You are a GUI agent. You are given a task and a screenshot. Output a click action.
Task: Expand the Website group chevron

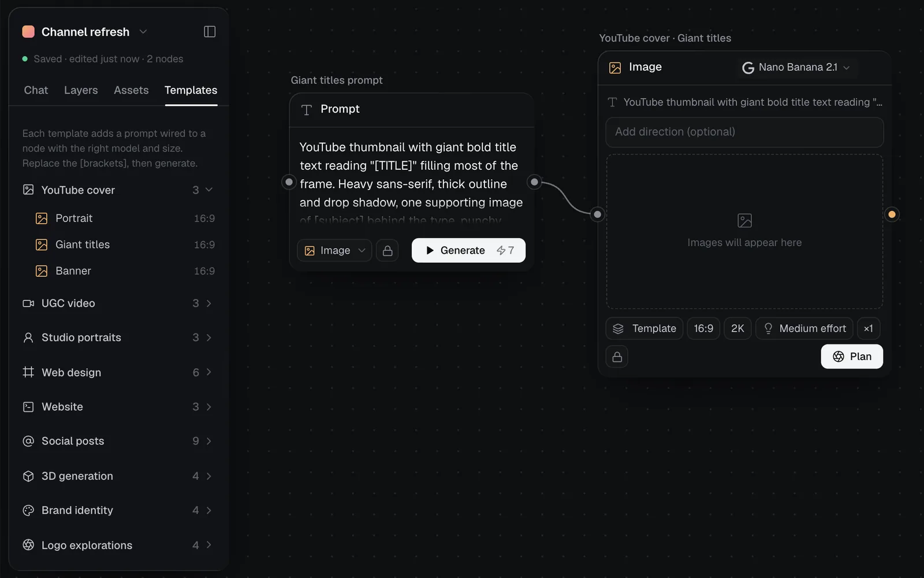tap(209, 407)
